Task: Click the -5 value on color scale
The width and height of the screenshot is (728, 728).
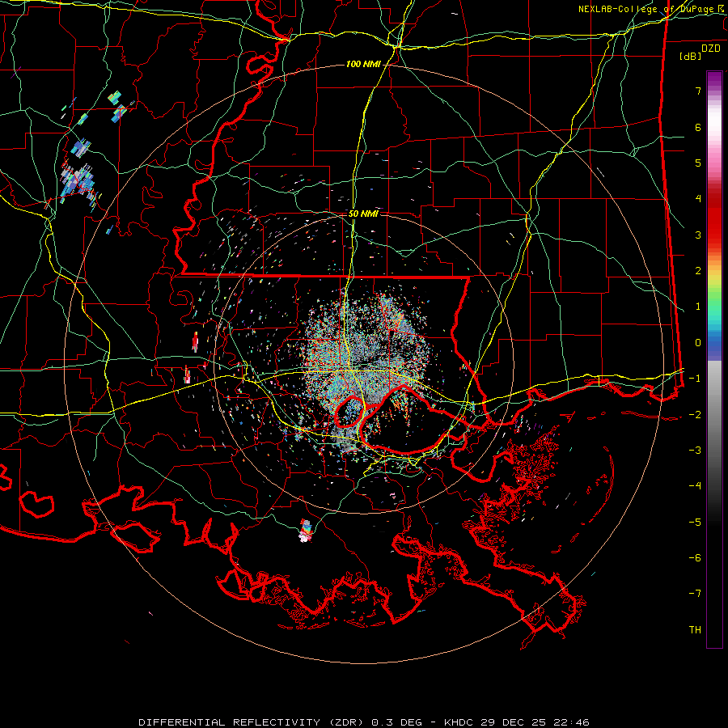Action: point(695,523)
